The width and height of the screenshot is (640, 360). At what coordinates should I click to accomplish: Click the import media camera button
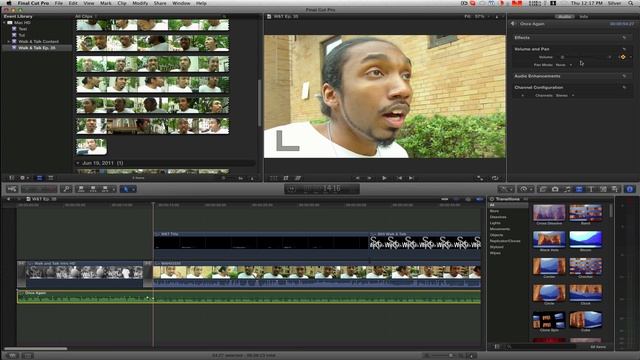[x=12, y=189]
